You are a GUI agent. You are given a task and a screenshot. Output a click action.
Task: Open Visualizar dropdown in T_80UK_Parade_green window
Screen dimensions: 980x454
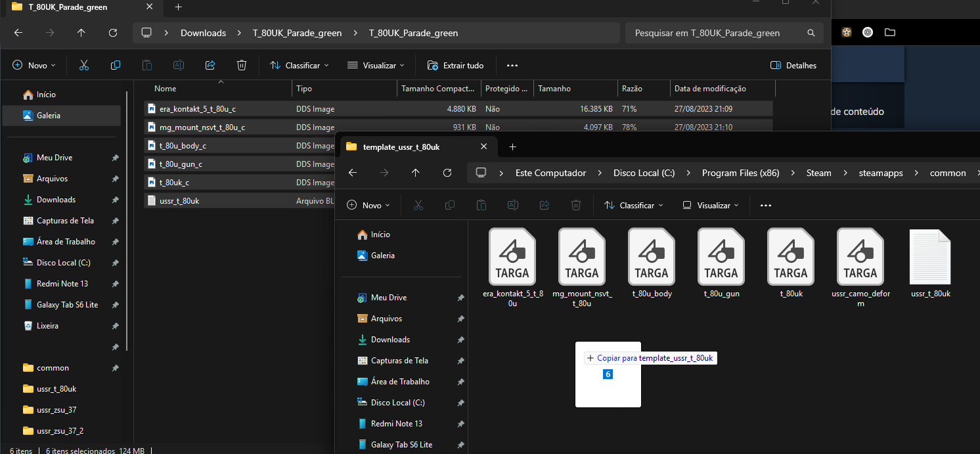pyautogui.click(x=376, y=65)
